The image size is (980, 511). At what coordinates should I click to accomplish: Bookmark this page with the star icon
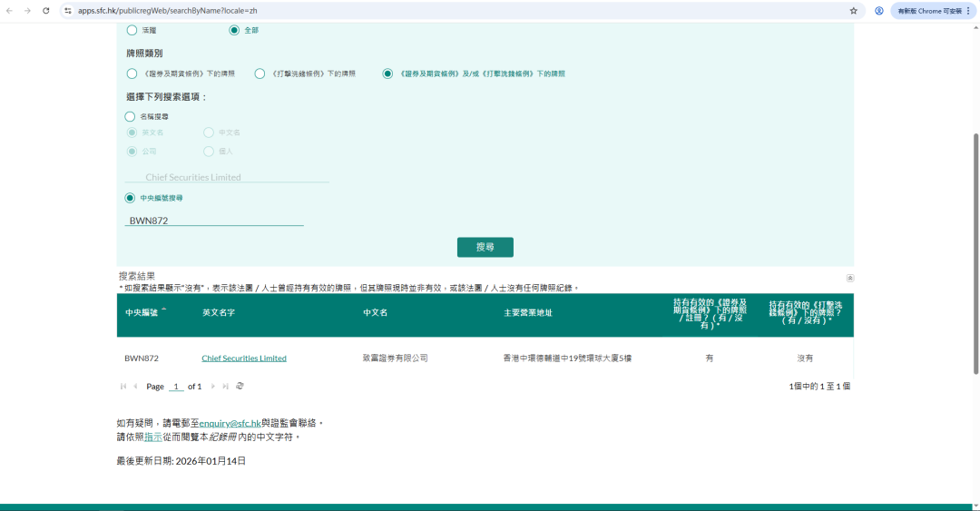pos(853,10)
